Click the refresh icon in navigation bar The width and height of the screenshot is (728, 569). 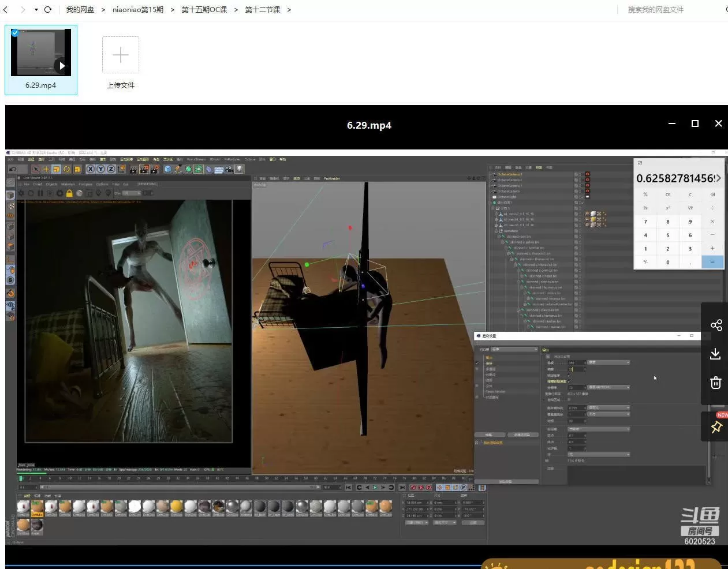48,10
